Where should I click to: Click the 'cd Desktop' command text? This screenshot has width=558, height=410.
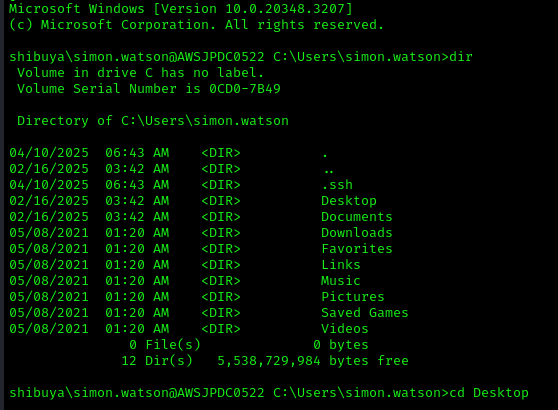489,393
